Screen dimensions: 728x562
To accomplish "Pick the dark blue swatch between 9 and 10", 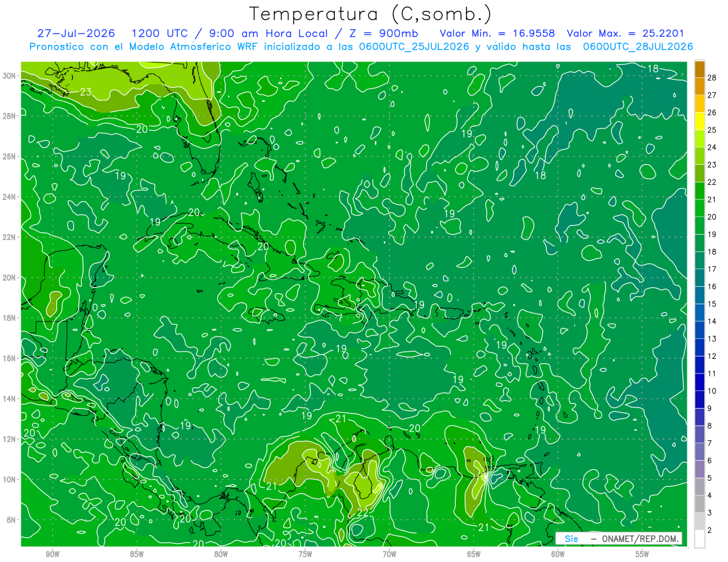I will tap(699, 400).
